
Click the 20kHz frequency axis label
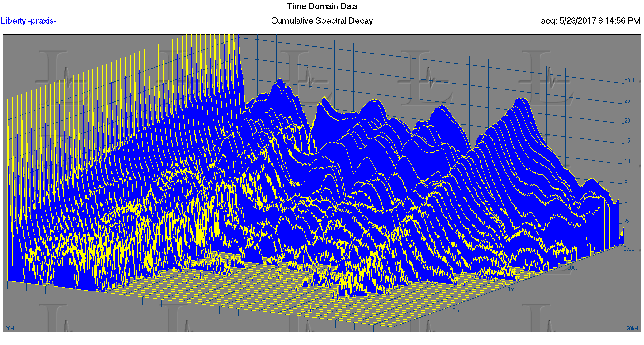(x=633, y=328)
